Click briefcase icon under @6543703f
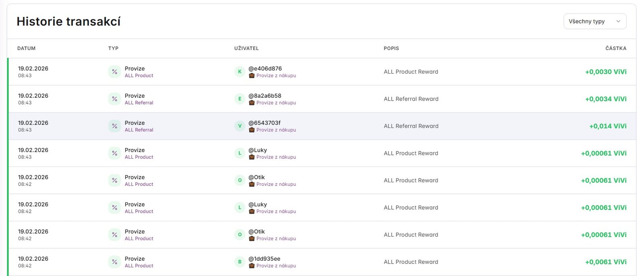The image size is (644, 276). [x=252, y=130]
